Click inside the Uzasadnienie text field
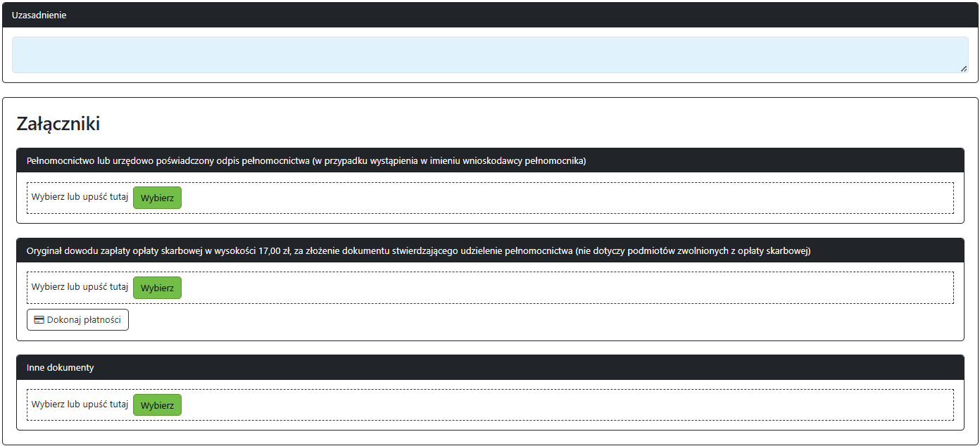The height and width of the screenshot is (446, 980). pos(490,55)
